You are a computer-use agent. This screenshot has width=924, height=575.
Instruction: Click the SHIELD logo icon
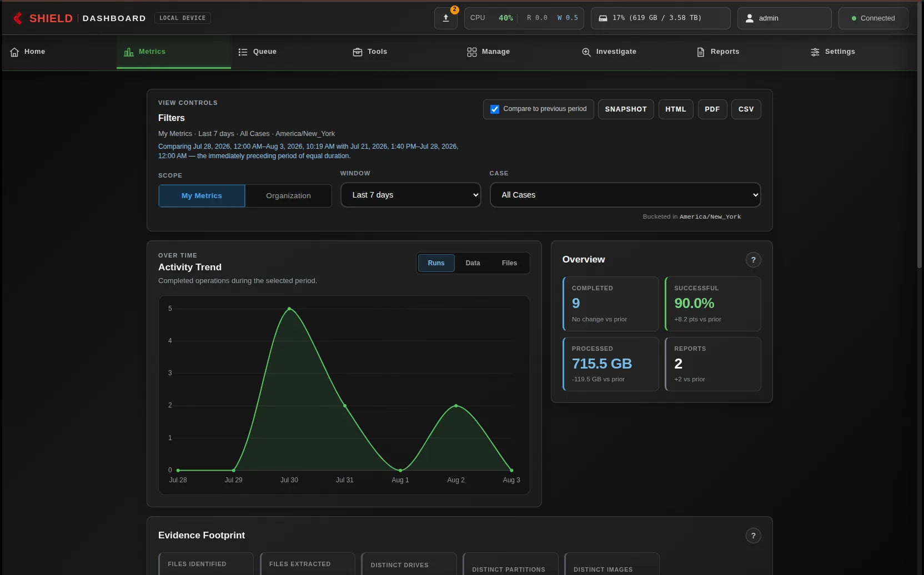18,18
